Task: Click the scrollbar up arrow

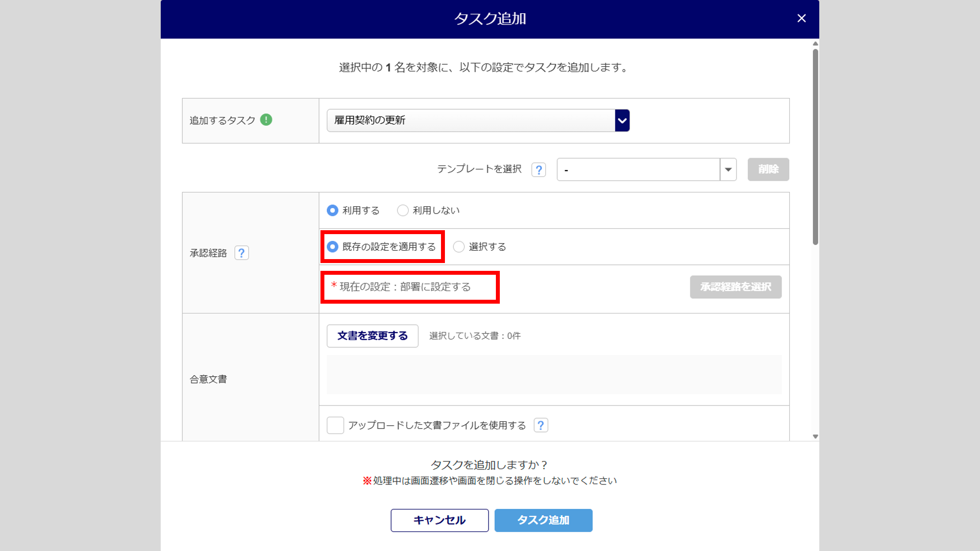Action: (x=815, y=44)
